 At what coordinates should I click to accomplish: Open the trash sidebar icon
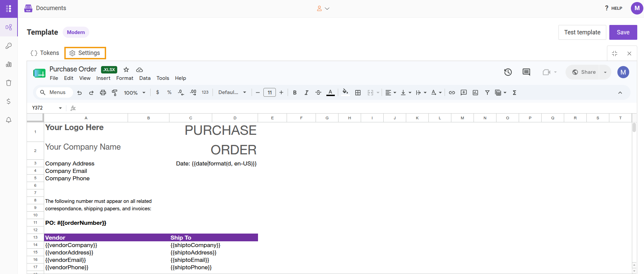[9, 83]
